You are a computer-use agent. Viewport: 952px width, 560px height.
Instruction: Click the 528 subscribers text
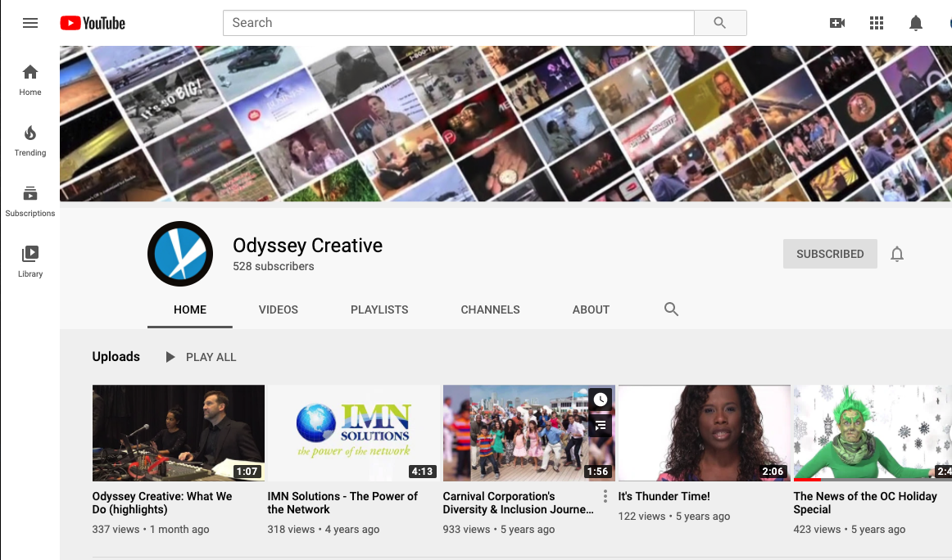click(x=274, y=266)
